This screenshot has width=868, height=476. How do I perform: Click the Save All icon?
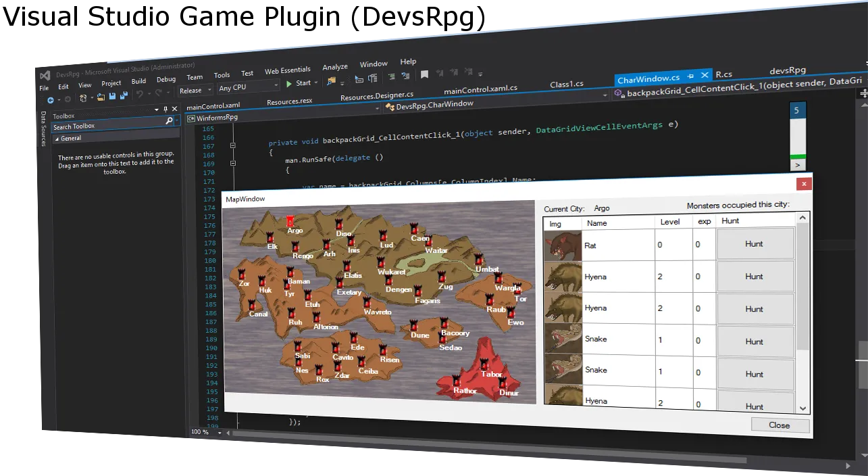coord(124,95)
